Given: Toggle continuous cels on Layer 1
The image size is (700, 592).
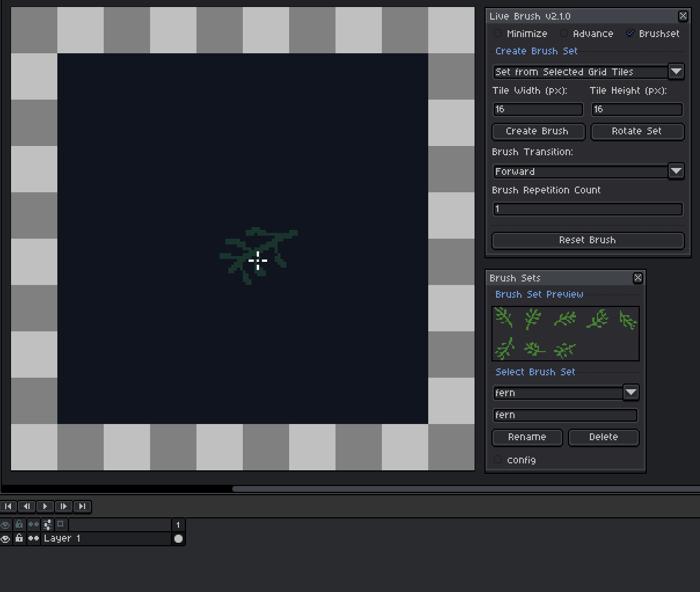Looking at the screenshot, I should click(33, 539).
